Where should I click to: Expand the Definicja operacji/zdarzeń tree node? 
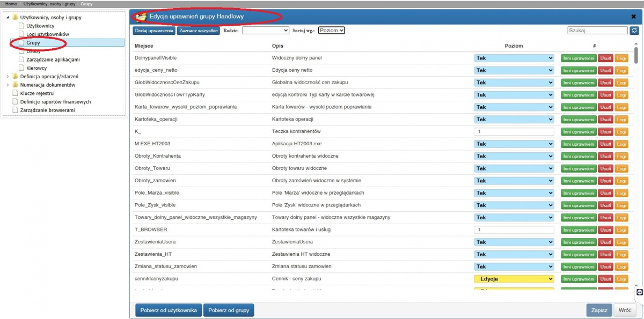tap(8, 76)
